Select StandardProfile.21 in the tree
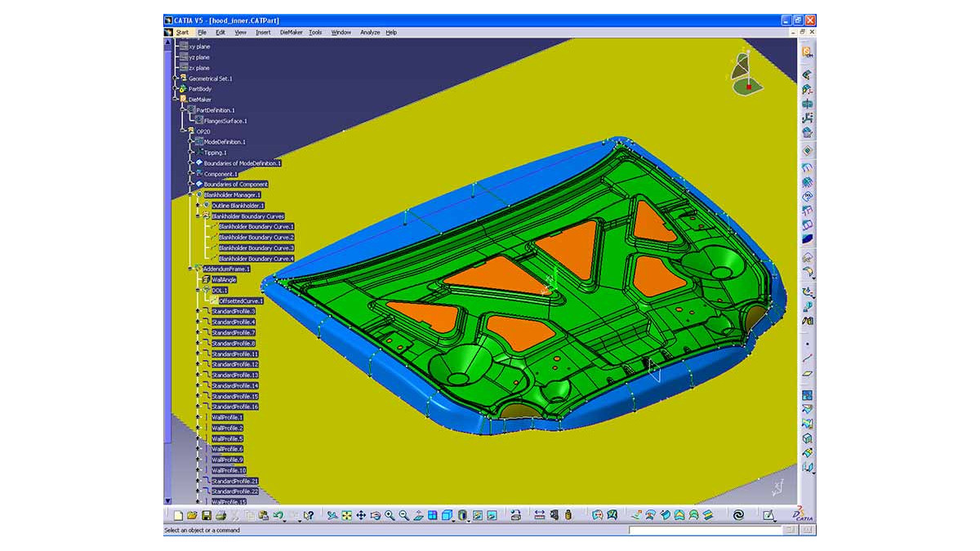This screenshot has width=980, height=551. click(235, 481)
